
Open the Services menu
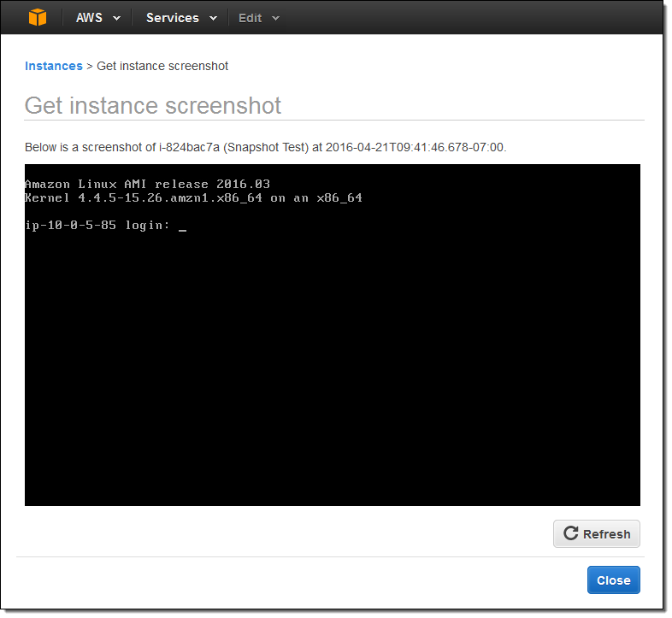(x=172, y=18)
